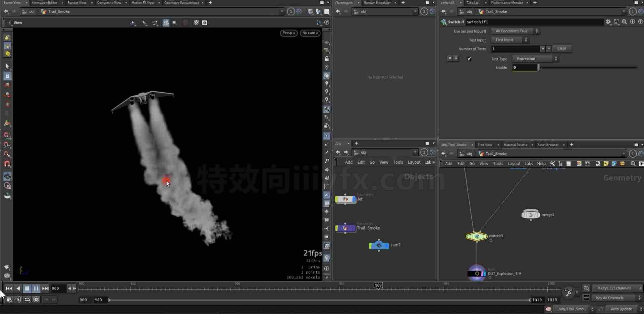The width and height of the screenshot is (644, 314).
Task: Open the Take List tab
Action: 473,3
